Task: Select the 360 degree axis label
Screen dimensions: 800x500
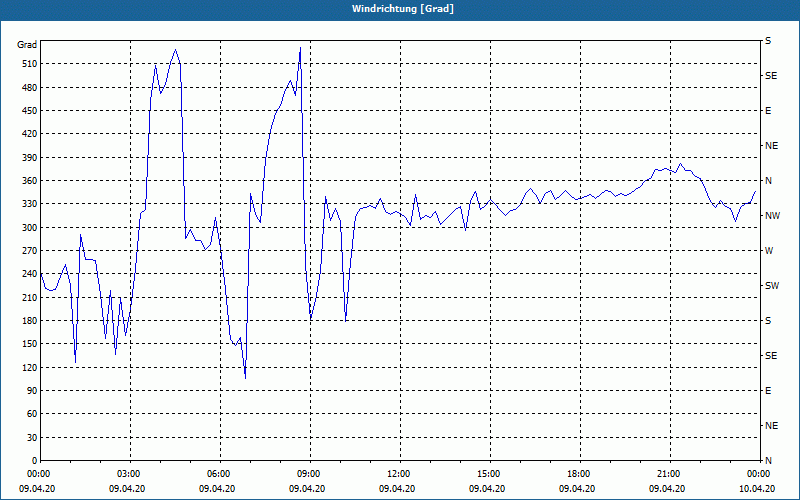Action: [31, 181]
